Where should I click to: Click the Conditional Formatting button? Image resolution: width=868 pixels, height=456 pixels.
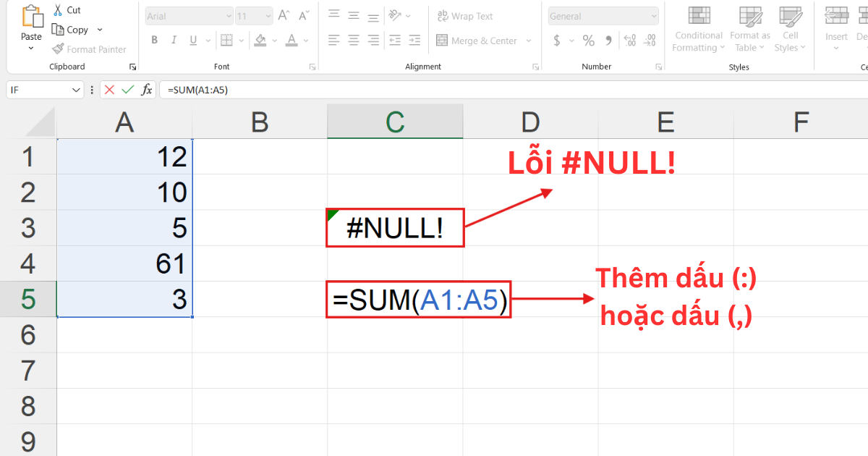point(697,29)
